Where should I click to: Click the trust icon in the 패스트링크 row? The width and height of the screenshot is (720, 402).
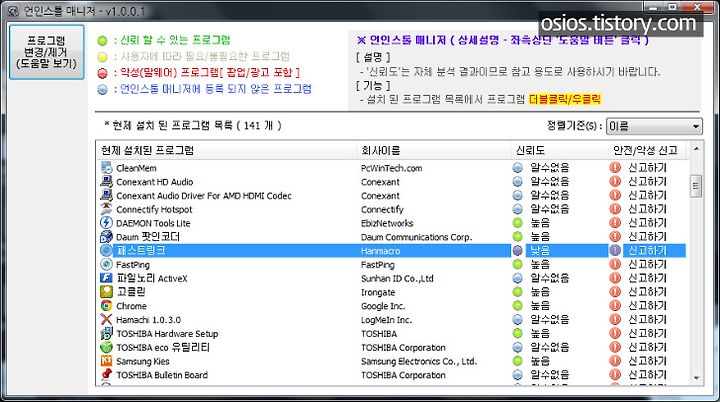518,250
